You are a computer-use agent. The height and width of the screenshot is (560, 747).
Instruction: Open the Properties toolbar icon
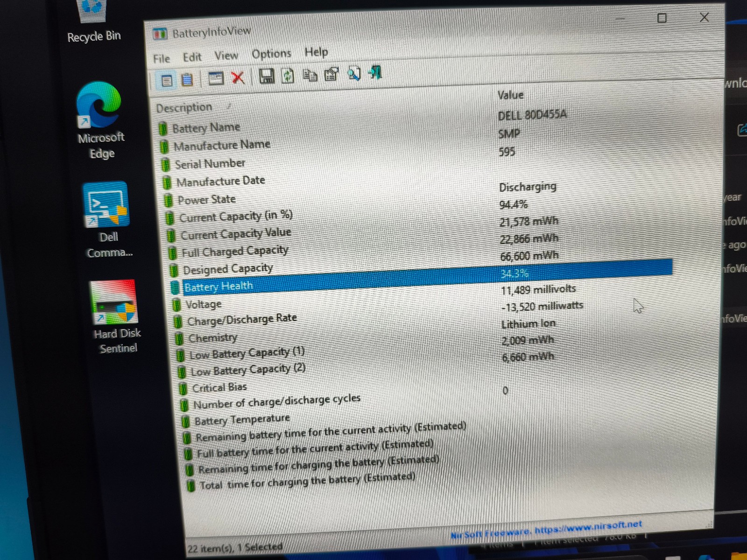[x=331, y=74]
